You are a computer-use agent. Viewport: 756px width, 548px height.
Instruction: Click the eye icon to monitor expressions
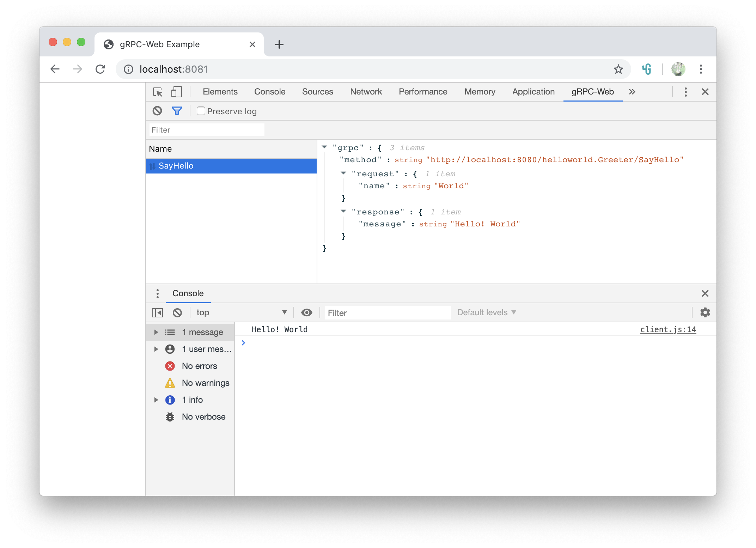pyautogui.click(x=306, y=312)
